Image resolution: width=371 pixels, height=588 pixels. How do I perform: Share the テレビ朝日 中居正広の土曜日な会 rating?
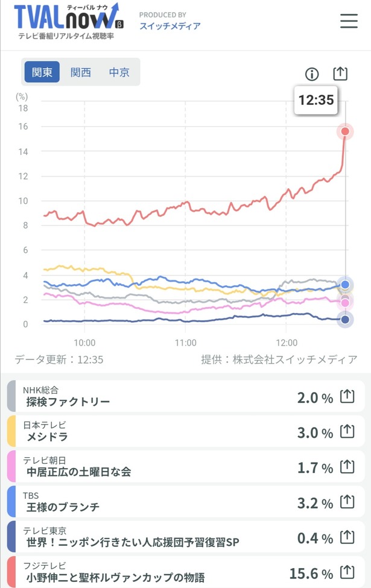coord(347,467)
